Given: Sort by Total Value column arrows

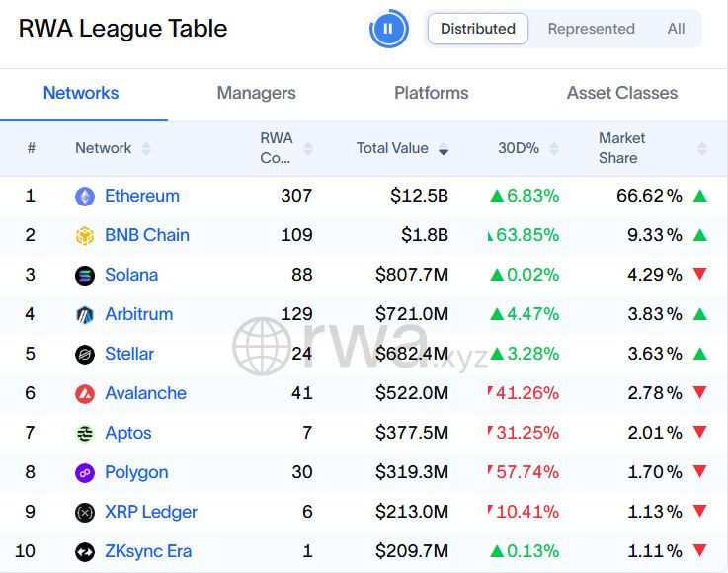Looking at the screenshot, I should 444,148.
